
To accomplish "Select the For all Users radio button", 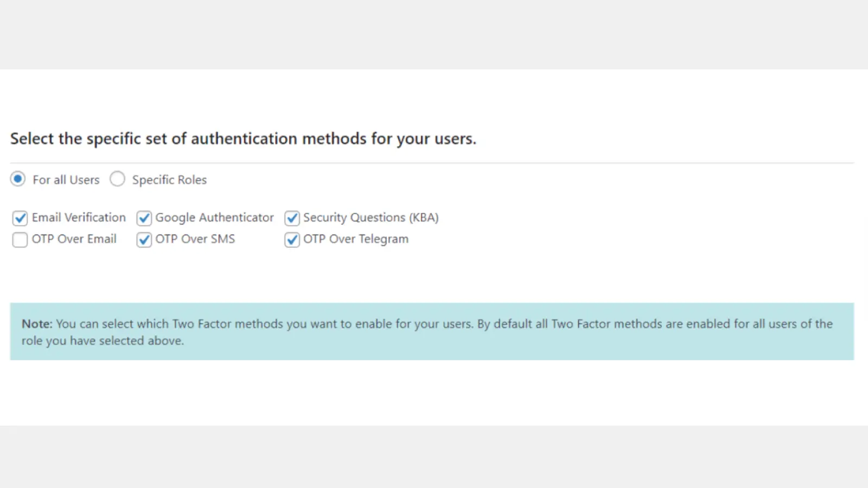I will tap(18, 179).
